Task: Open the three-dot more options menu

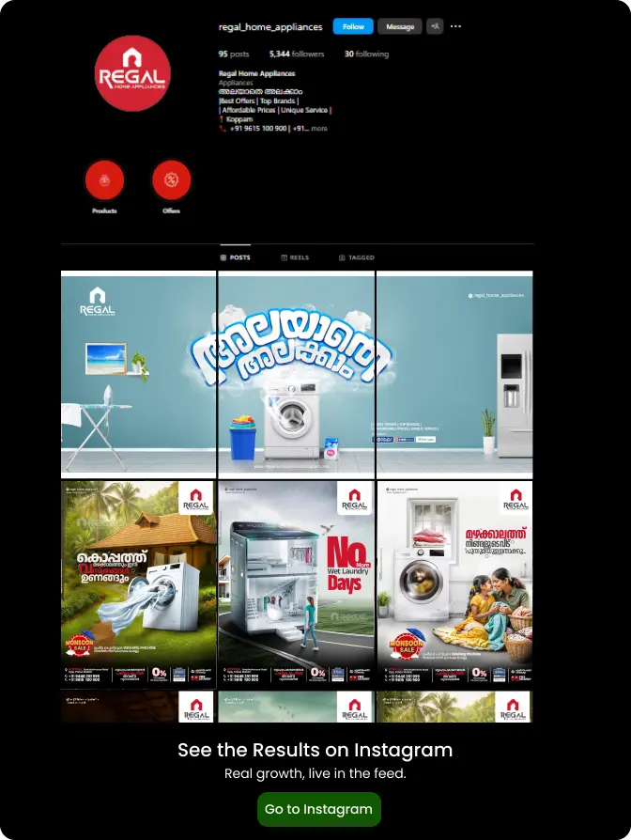Action: 455,26
